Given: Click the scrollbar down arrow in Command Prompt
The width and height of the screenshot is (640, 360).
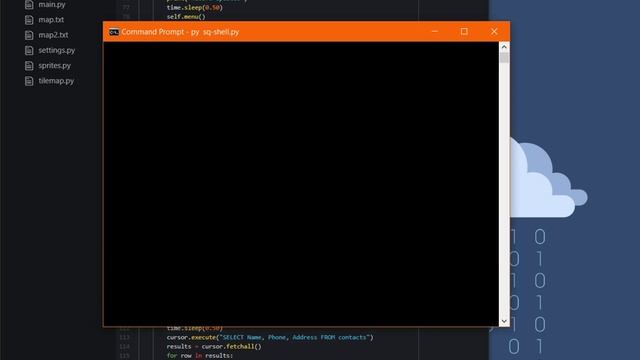Looking at the screenshot, I should coord(504,321).
